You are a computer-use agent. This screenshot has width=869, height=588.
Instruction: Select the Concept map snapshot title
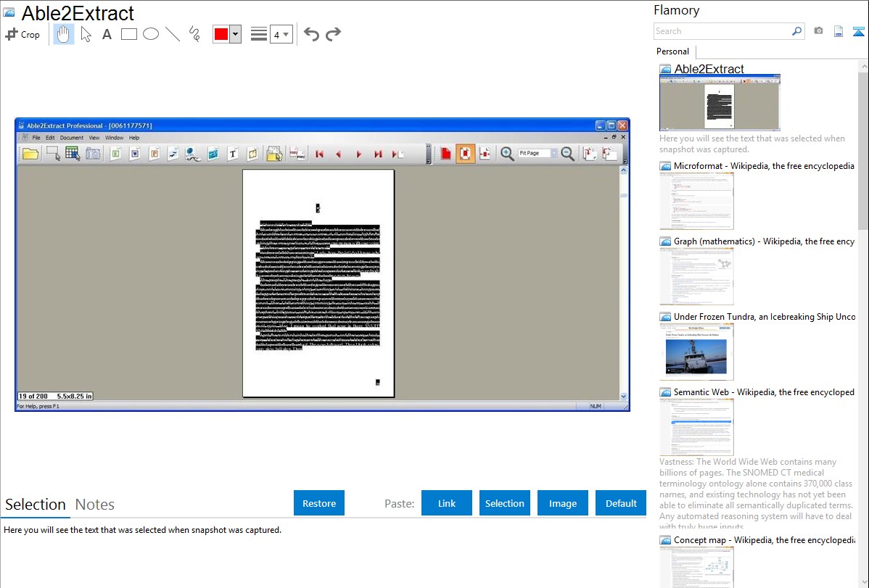point(764,539)
